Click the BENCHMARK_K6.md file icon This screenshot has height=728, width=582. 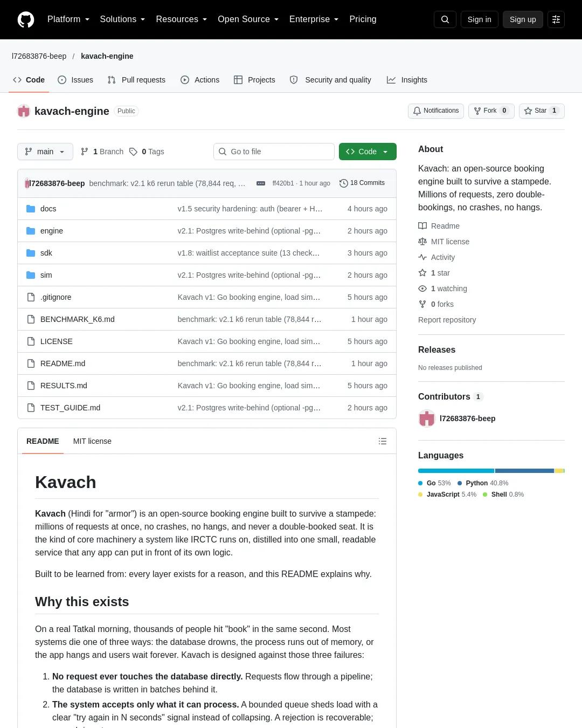tap(31, 319)
